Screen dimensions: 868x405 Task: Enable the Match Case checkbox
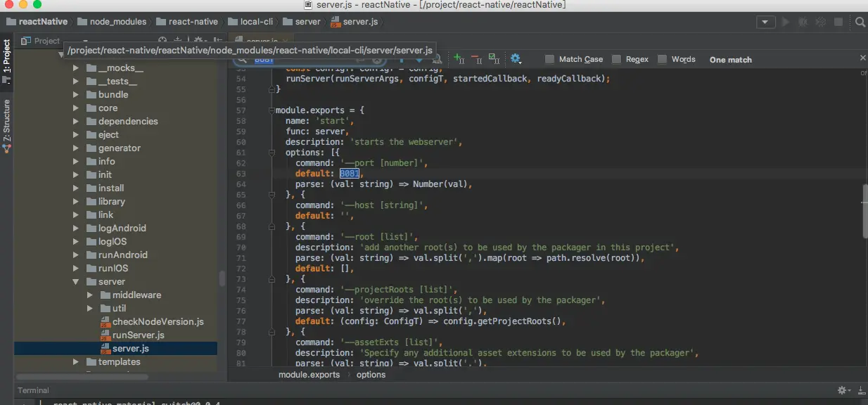tap(550, 60)
